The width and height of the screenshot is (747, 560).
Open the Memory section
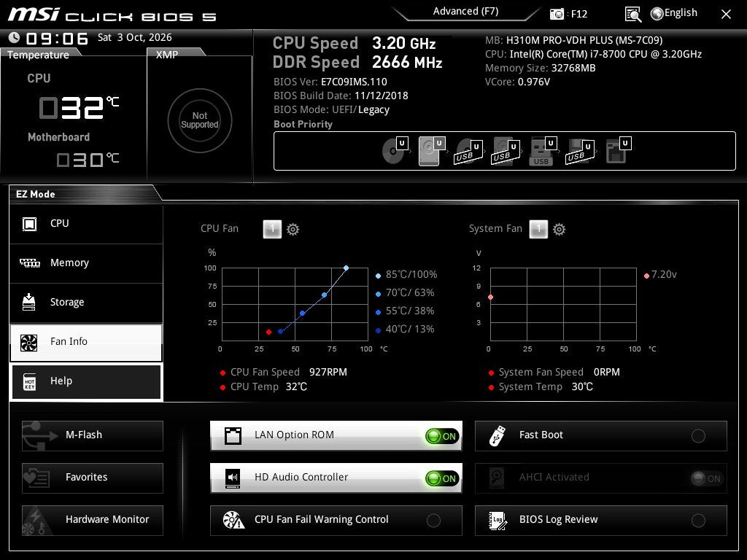click(x=86, y=263)
